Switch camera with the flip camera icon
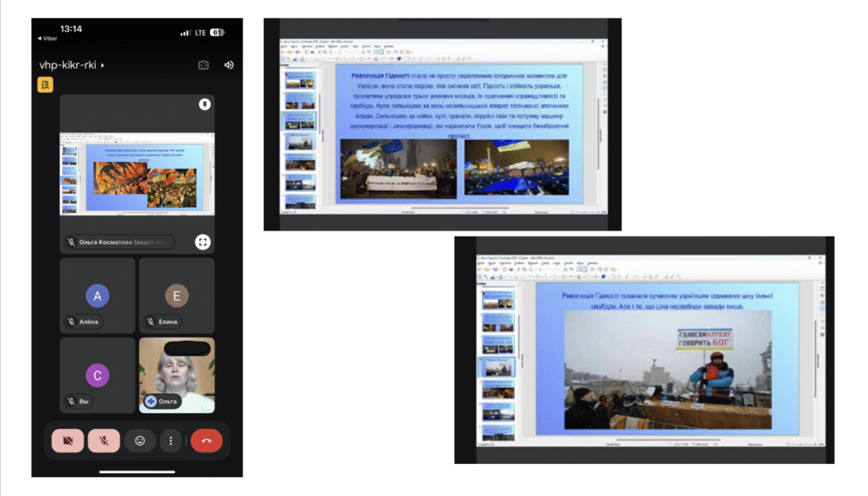Image resolution: width=868 pixels, height=496 pixels. pos(203,64)
